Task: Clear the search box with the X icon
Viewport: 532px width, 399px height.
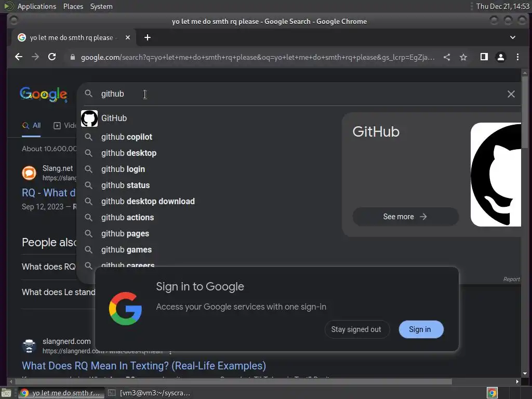Action: (x=511, y=94)
